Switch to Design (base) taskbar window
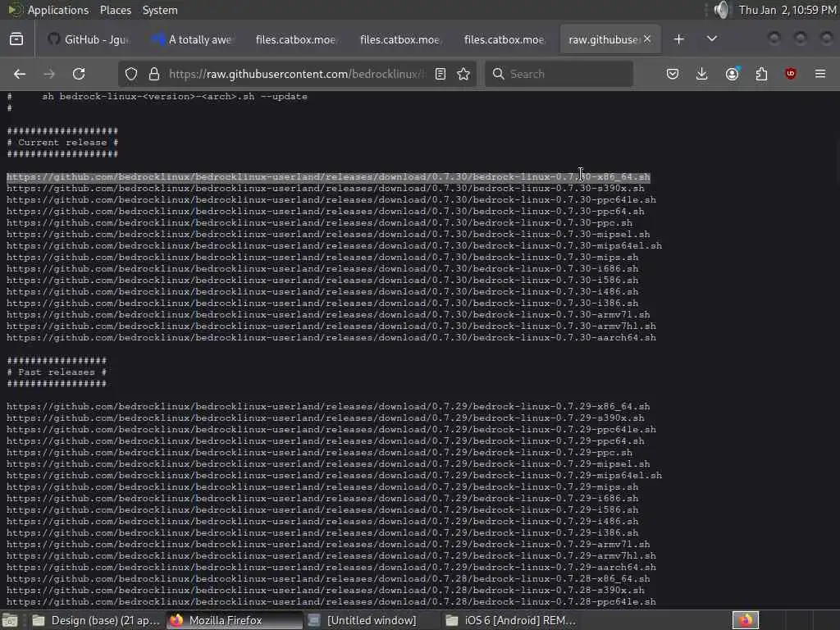Viewport: 840px width, 630px height. coord(97,620)
